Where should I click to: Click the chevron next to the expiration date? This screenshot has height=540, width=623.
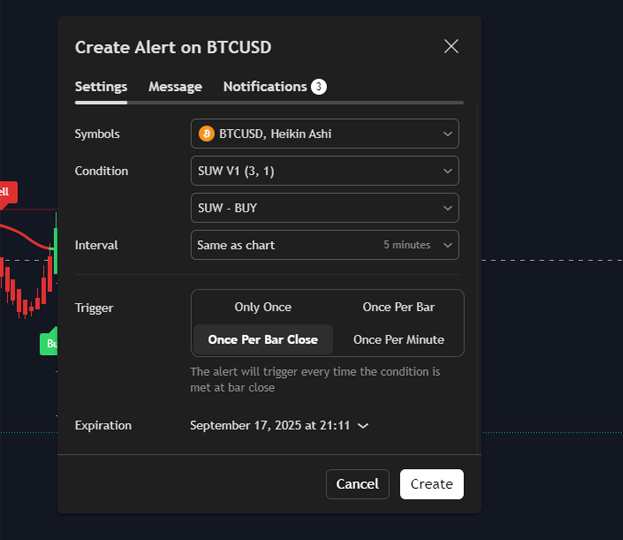coord(363,426)
